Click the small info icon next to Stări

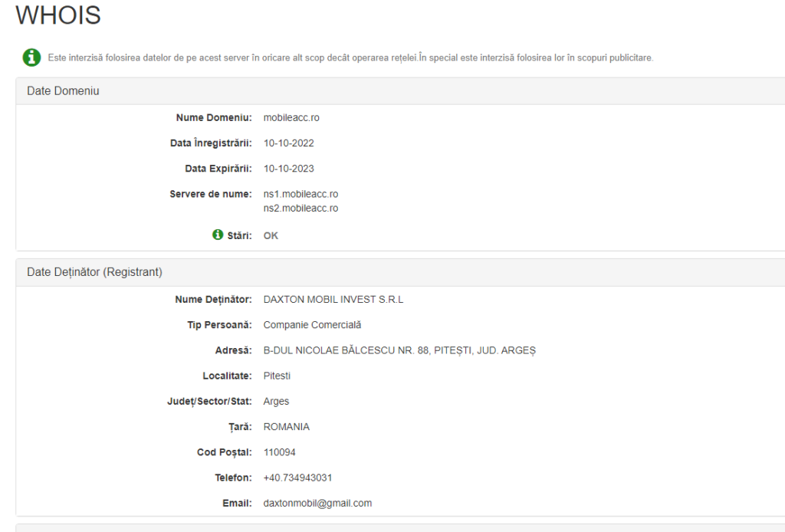(218, 235)
